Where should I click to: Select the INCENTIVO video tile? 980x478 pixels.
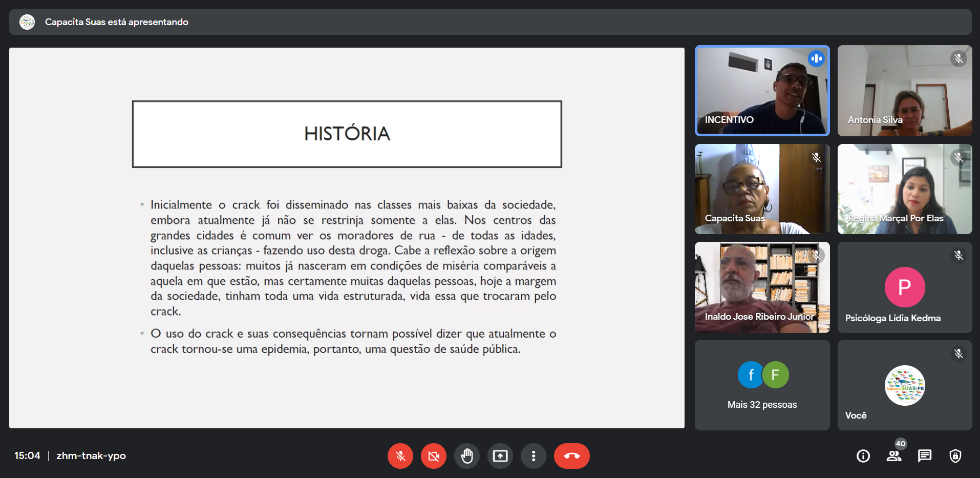click(762, 91)
